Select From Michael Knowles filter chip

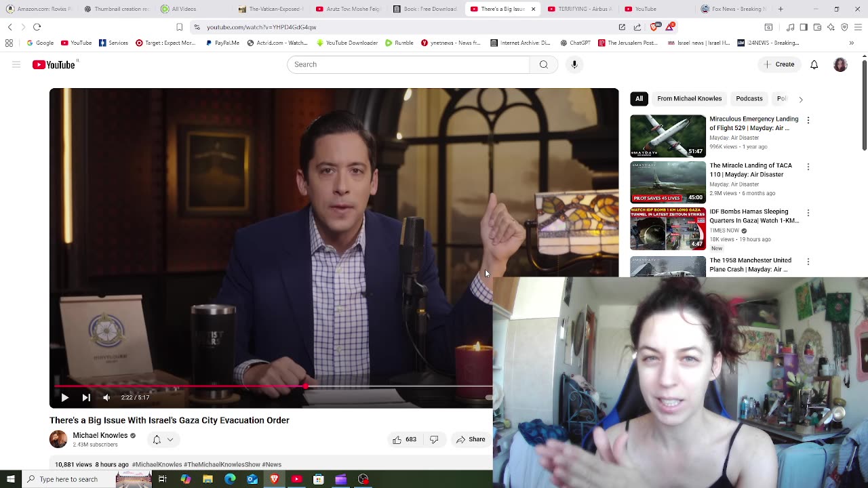click(689, 99)
